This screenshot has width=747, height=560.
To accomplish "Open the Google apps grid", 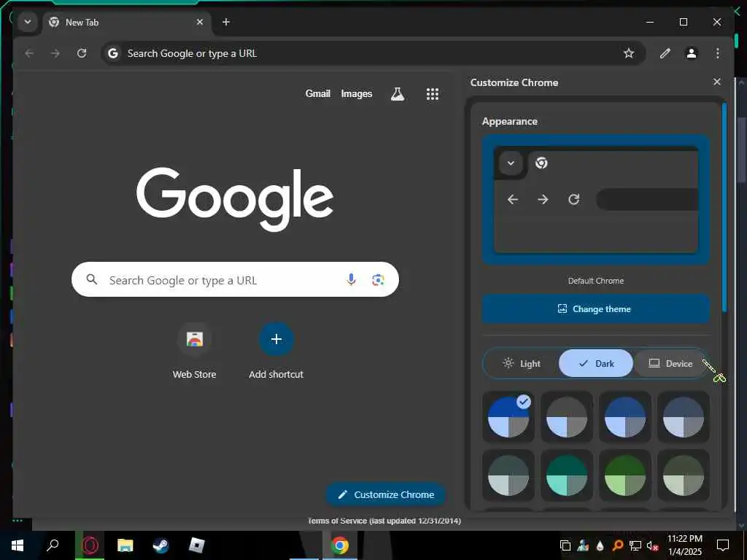I will 432,94.
